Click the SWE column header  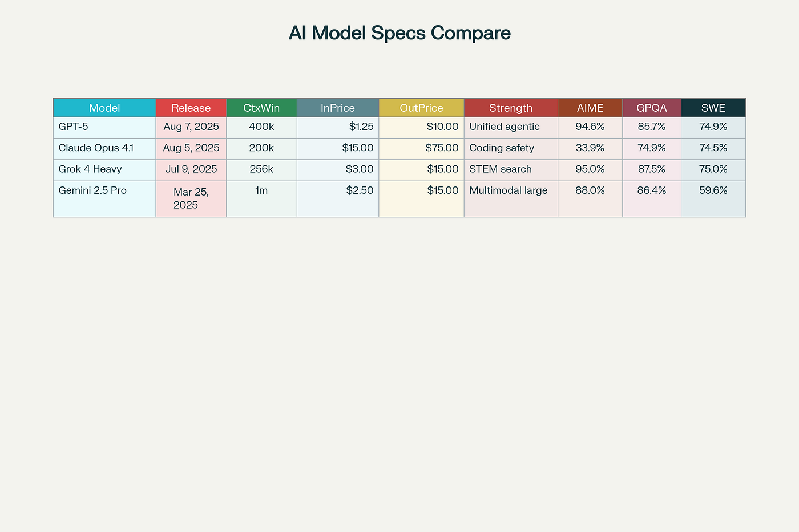click(713, 108)
